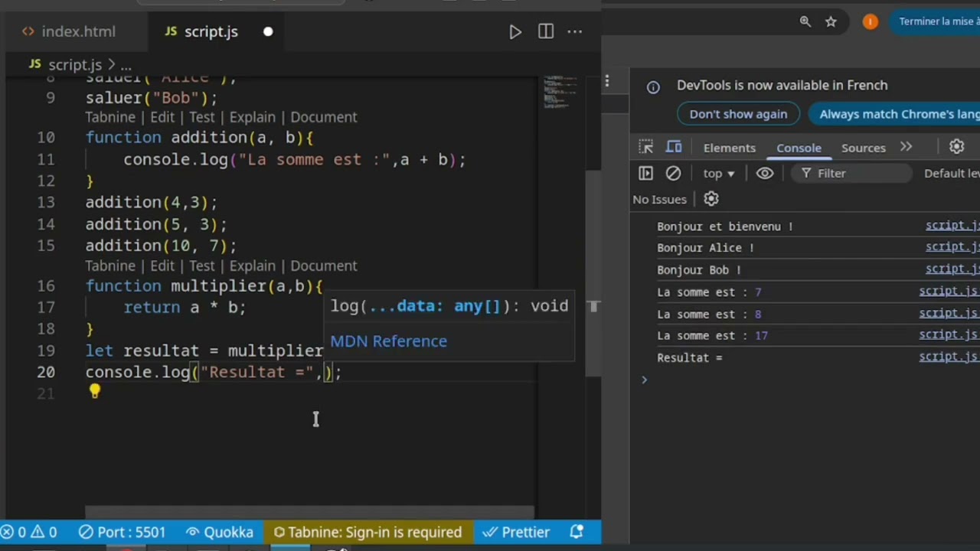Click Tabnine Document above function multiplier
Viewport: 980px width, 551px height.
click(x=323, y=266)
